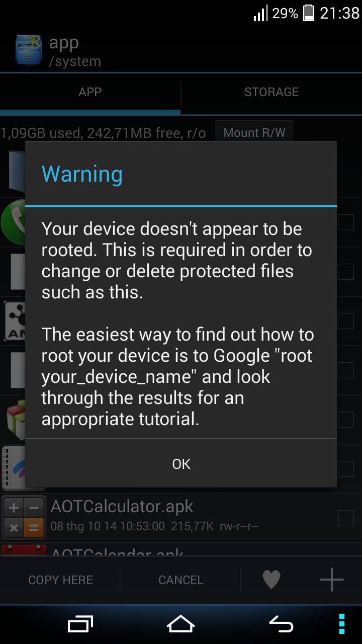Screen dimensions: 362x644
Task: Dismiss warning with OK button
Action: point(181,463)
